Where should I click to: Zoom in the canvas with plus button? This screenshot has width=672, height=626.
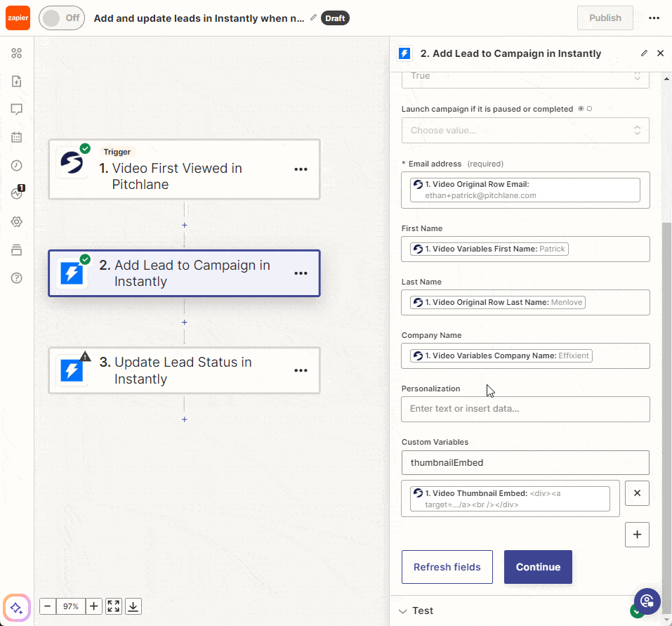pyautogui.click(x=94, y=606)
